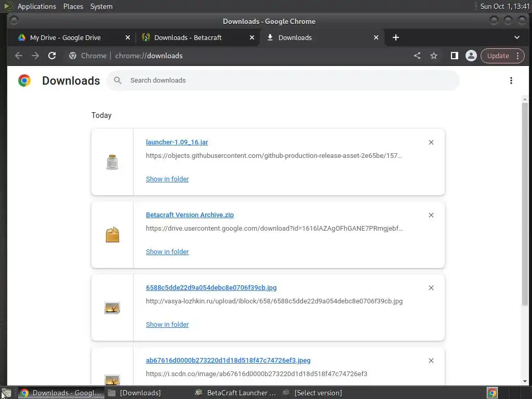532x399 pixels.
Task: Remove 6588c5dde22d9a054debc8e0706f39cb.jpg from list
Action: point(431,288)
